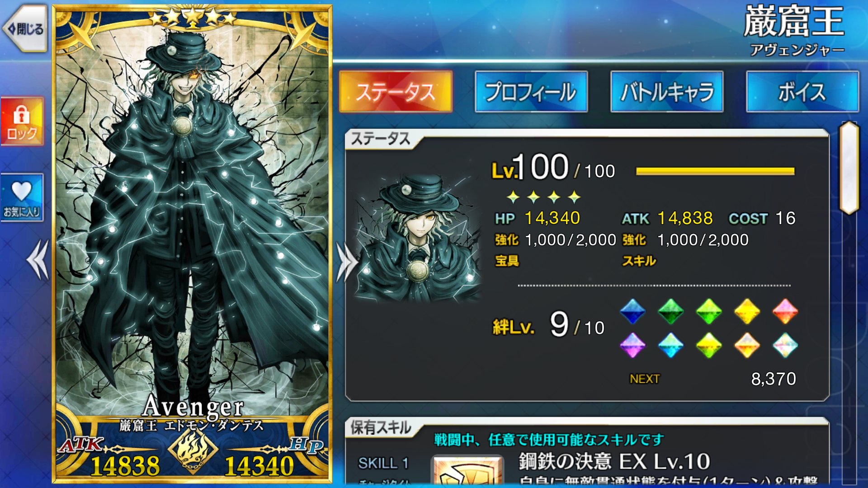Viewport: 868px width, 488px height.
Task: Switch to the プロフィール tab
Action: coord(531,92)
